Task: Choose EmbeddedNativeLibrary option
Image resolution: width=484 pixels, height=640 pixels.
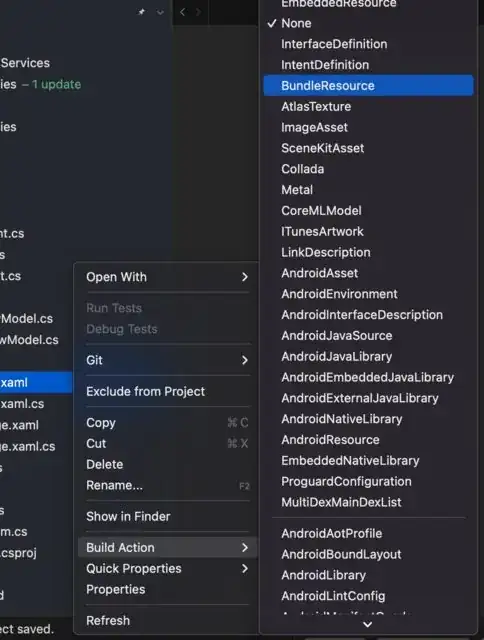Action: pyautogui.click(x=368, y=460)
